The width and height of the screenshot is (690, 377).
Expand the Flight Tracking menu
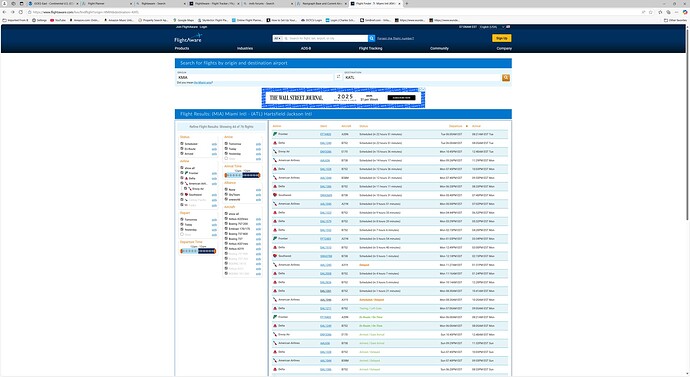[370, 48]
